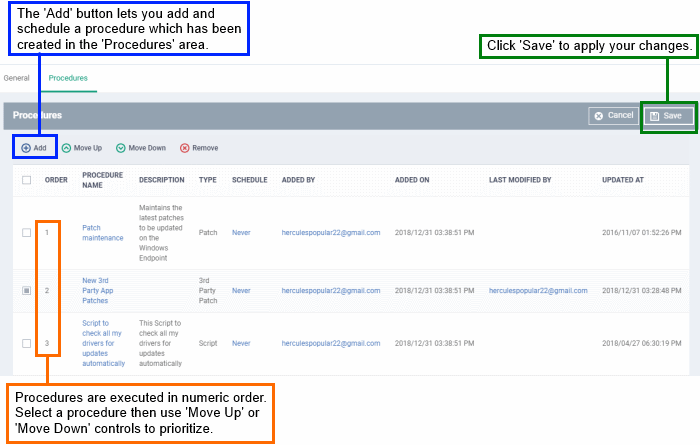Click the PROCEDURE NAME column header
Image resolution: width=700 pixels, height=445 pixels.
[103, 180]
